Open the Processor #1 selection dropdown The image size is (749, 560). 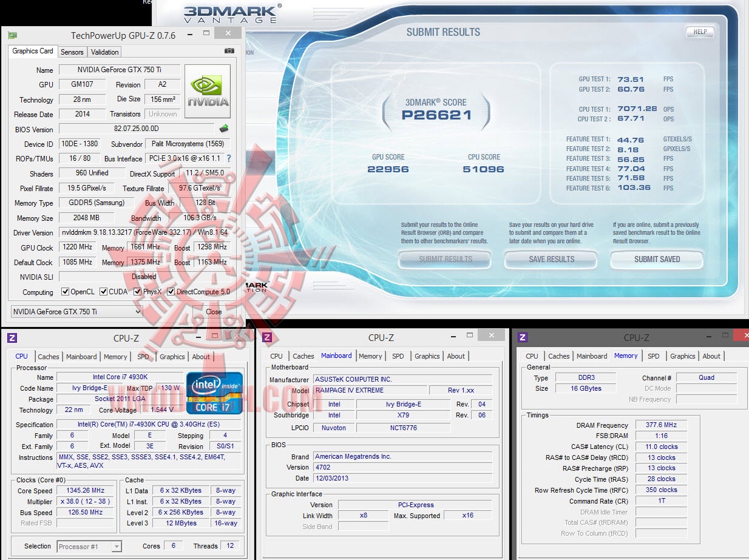pyautogui.click(x=89, y=547)
